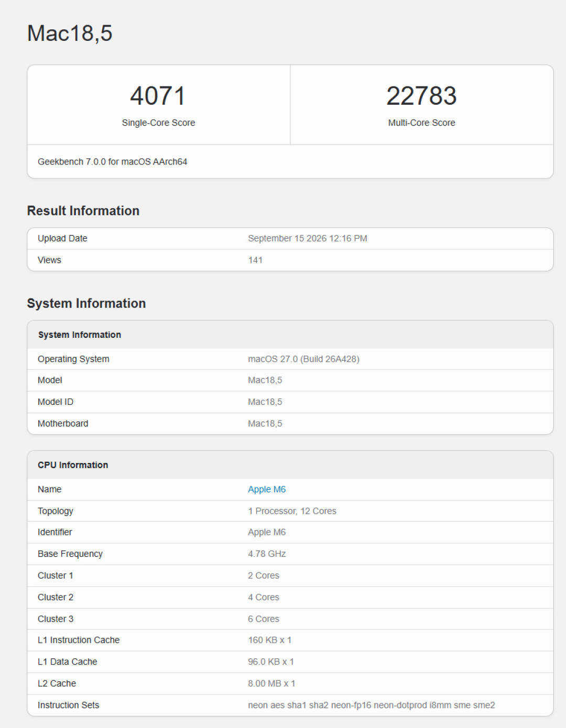
Task: Select the views count 141
Action: [x=255, y=260]
